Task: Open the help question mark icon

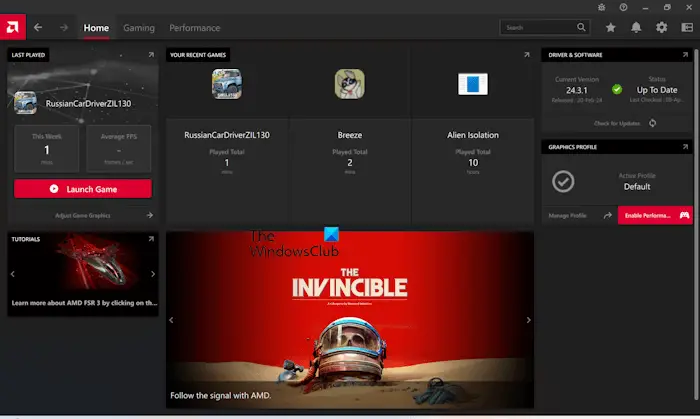Action: 623,7
